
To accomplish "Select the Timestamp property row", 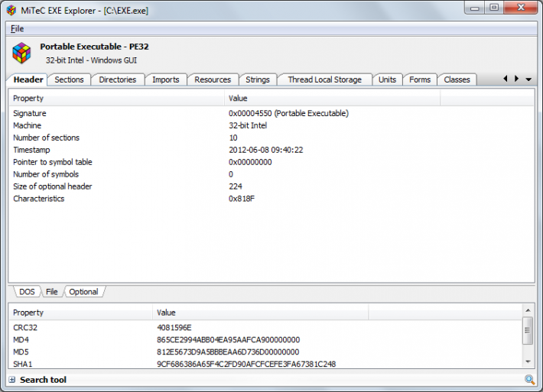I will point(271,150).
